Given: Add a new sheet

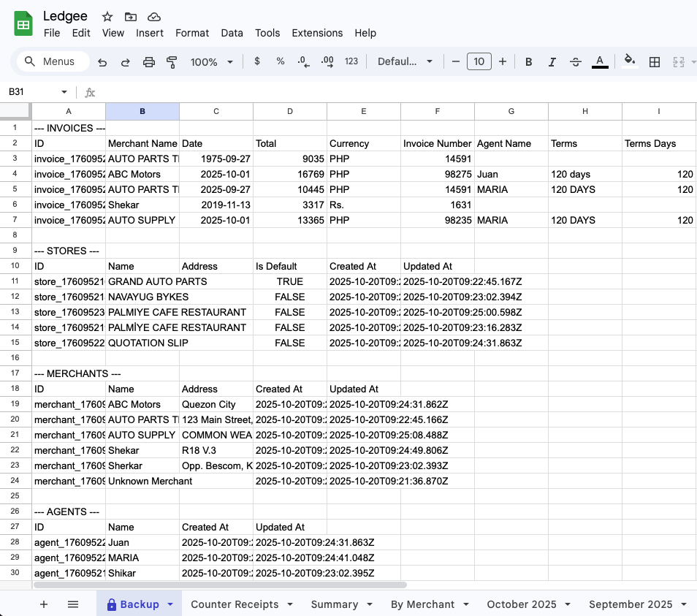Looking at the screenshot, I should point(44,604).
